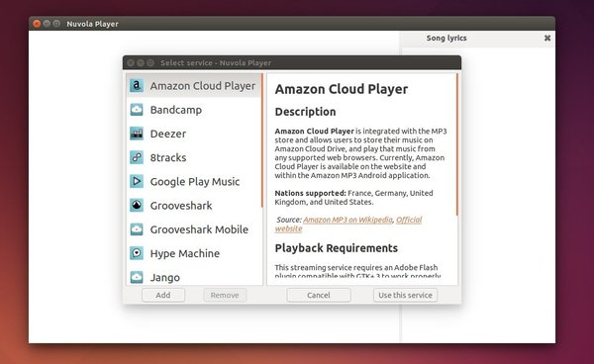Screen dimensions: 594x364
Task: Click the Grooveshark icon
Action: pyautogui.click(x=137, y=206)
